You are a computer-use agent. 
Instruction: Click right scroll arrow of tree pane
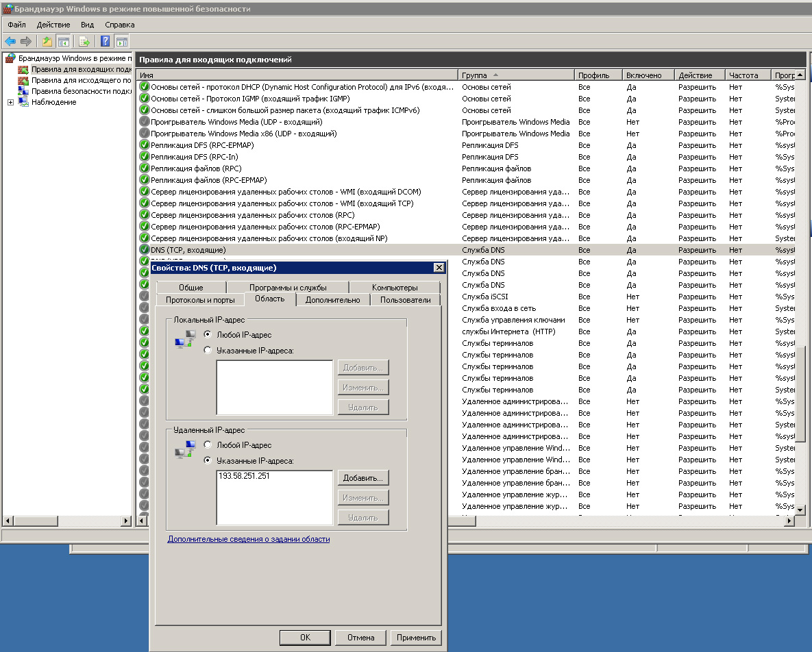point(126,521)
